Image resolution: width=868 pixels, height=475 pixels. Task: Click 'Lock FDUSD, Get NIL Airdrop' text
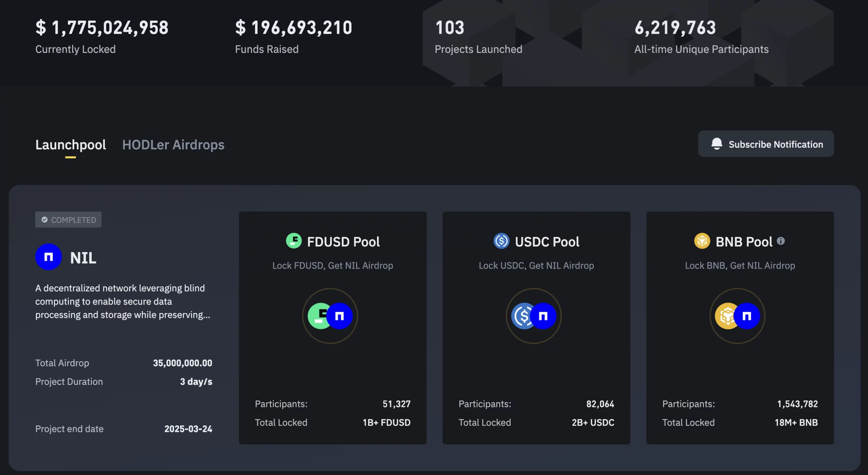[x=333, y=266]
